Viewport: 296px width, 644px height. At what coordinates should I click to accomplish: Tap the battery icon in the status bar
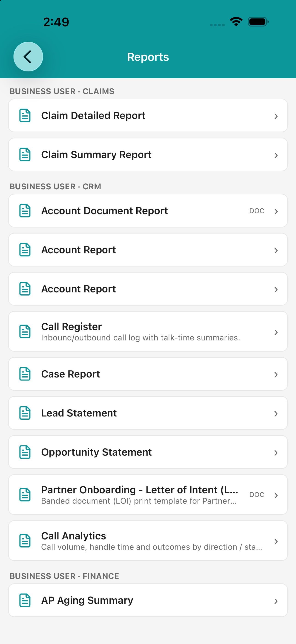tap(258, 22)
